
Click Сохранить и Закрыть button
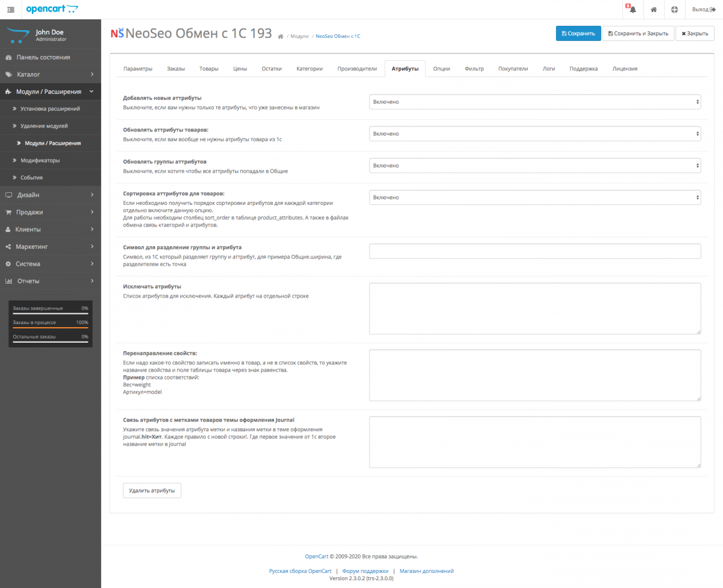tap(638, 34)
